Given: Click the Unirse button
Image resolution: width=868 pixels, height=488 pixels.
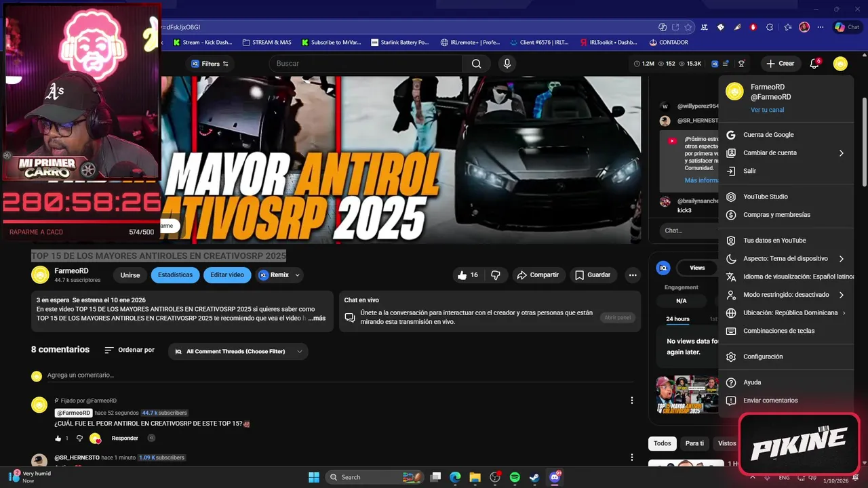Looking at the screenshot, I should point(130,275).
